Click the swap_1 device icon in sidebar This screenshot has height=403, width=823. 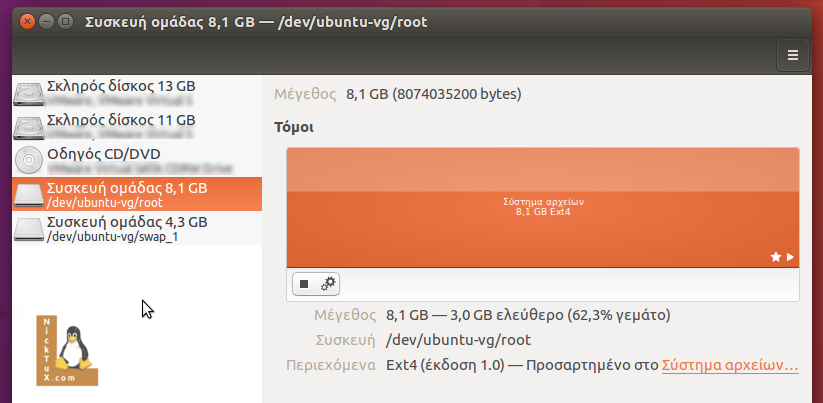point(29,229)
